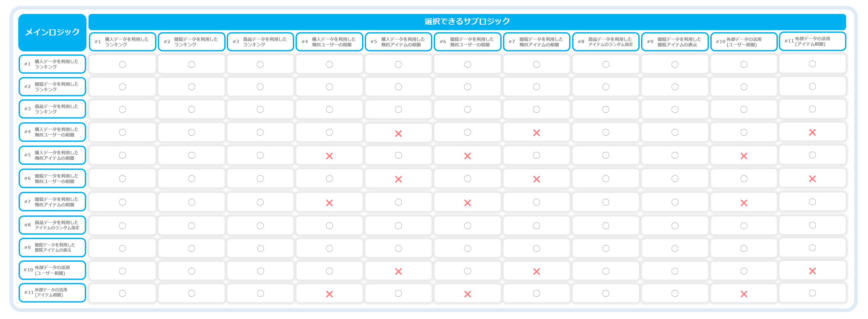Click row label #10 外部データの活用(ユーザー相関)
The width and height of the screenshot is (868, 319).
point(52,270)
